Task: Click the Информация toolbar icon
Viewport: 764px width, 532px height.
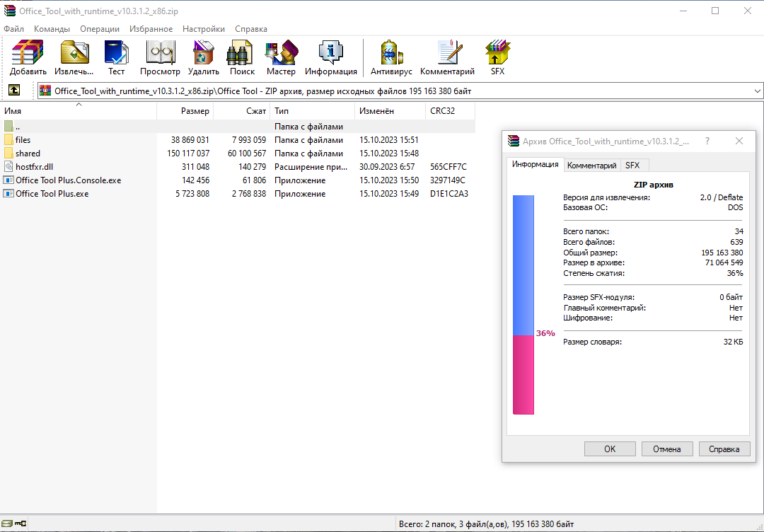Action: [x=331, y=52]
